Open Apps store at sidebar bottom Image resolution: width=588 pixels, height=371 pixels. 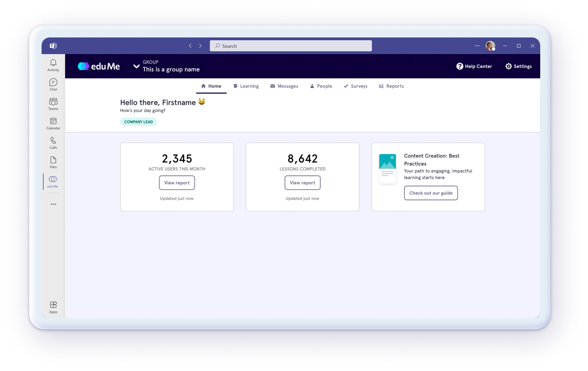pyautogui.click(x=53, y=307)
